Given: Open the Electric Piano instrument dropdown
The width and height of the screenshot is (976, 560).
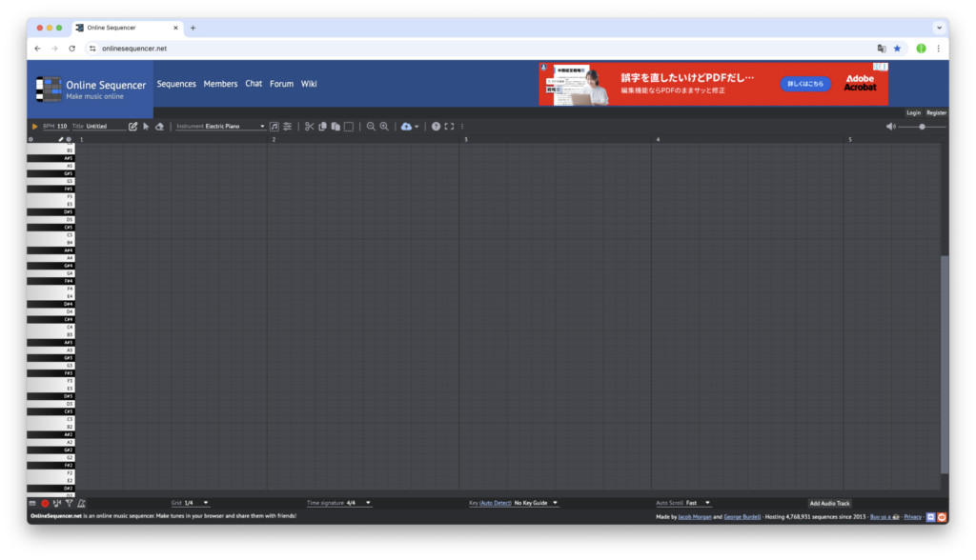Looking at the screenshot, I should [x=234, y=126].
